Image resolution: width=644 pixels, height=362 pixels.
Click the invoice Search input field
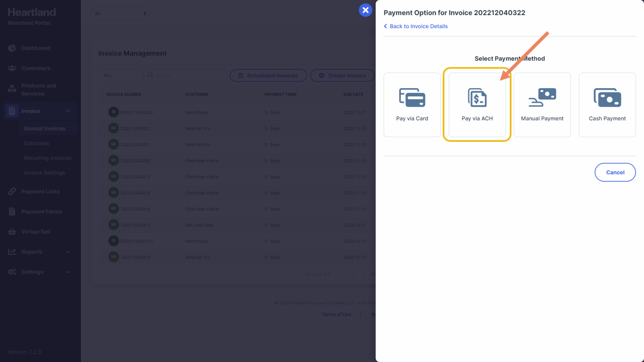[x=185, y=75]
